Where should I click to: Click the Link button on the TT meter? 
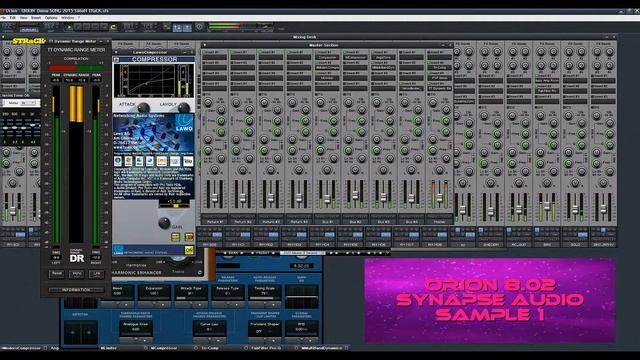click(x=96, y=274)
